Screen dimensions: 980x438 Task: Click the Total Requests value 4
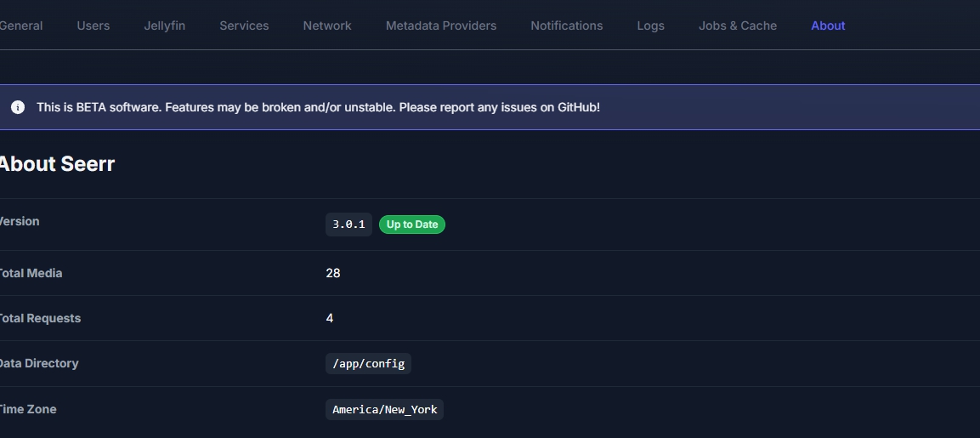(330, 318)
